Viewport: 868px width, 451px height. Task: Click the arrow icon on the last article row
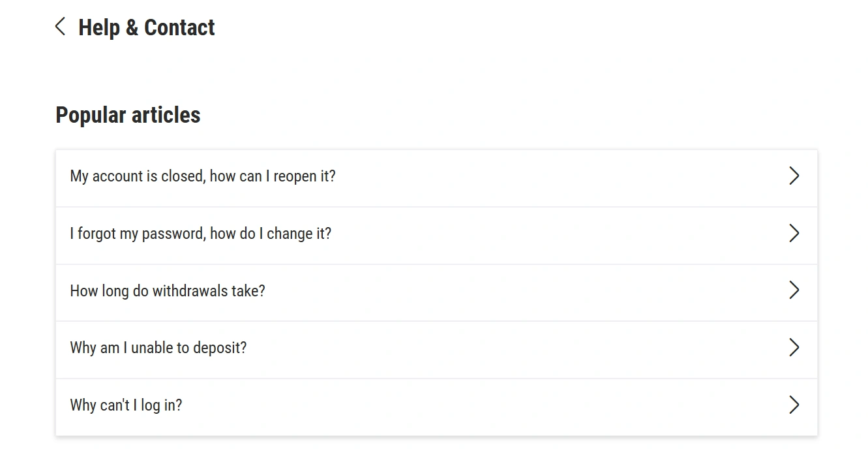click(794, 405)
